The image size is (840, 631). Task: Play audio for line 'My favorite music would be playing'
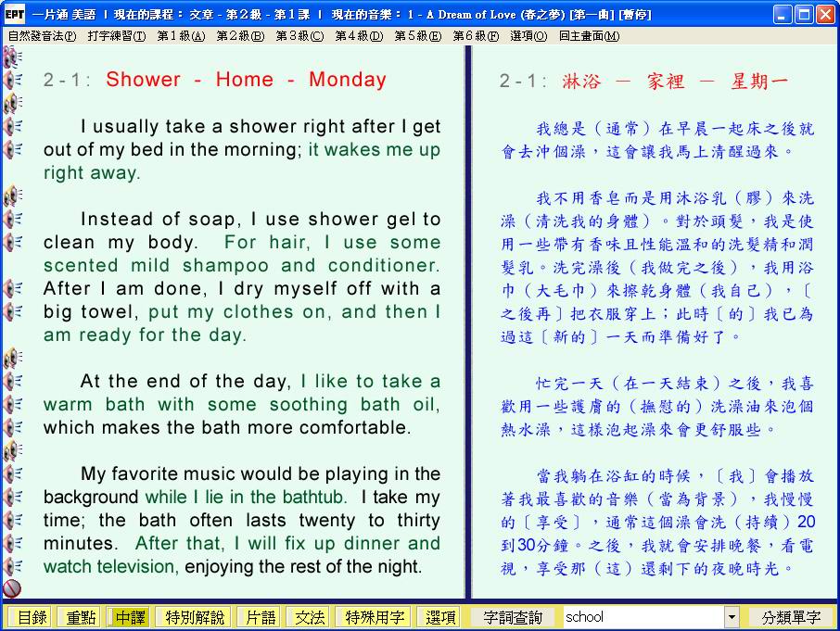pos(12,473)
